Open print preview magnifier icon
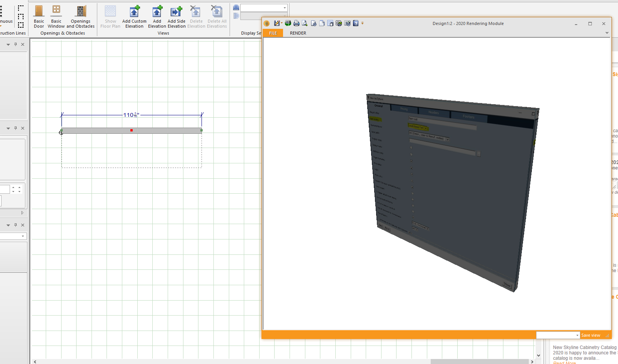Image resolution: width=618 pixels, height=364 pixels. pos(305,23)
